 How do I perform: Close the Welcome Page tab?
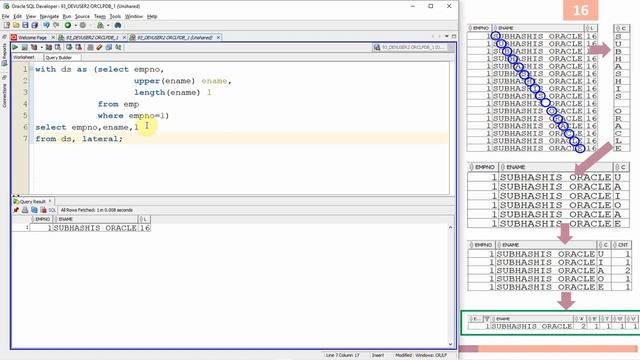point(53,37)
